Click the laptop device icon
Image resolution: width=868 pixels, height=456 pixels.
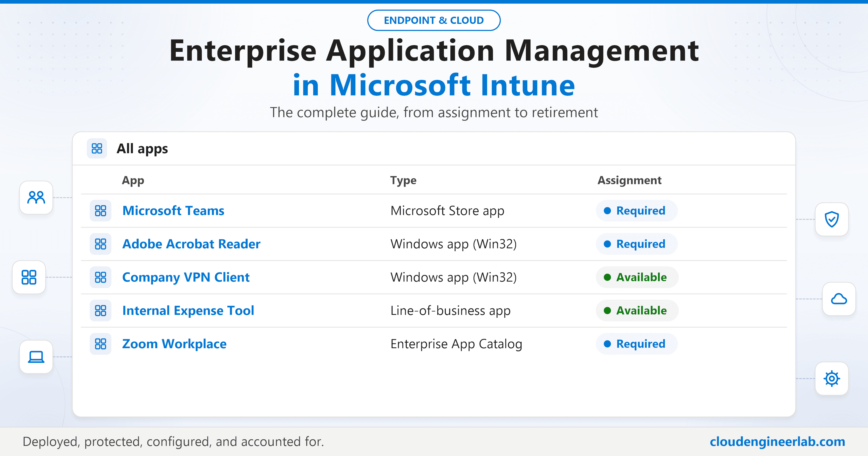point(36,357)
